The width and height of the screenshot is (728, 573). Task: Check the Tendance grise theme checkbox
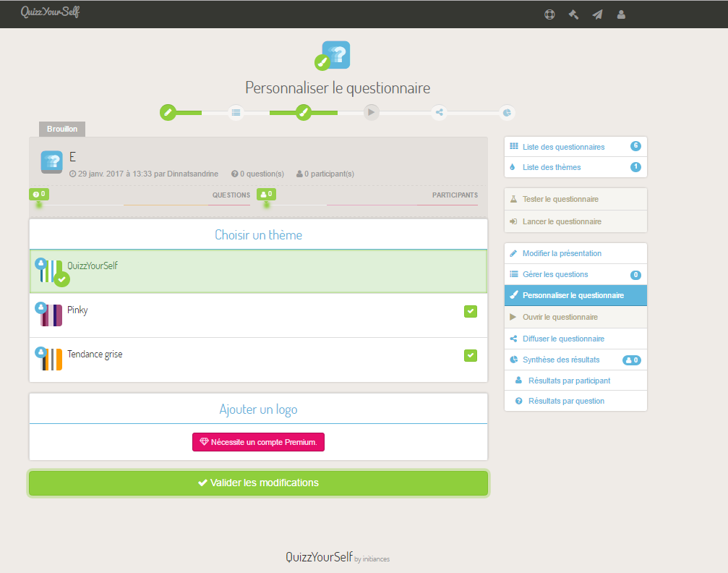471,355
